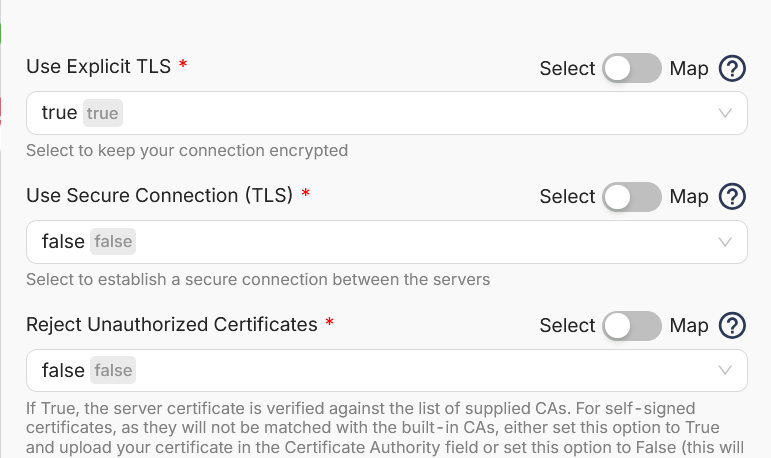Toggle Select/Map switch for Use Secure Connection
Screen dimensions: 771x458
(x=632, y=197)
